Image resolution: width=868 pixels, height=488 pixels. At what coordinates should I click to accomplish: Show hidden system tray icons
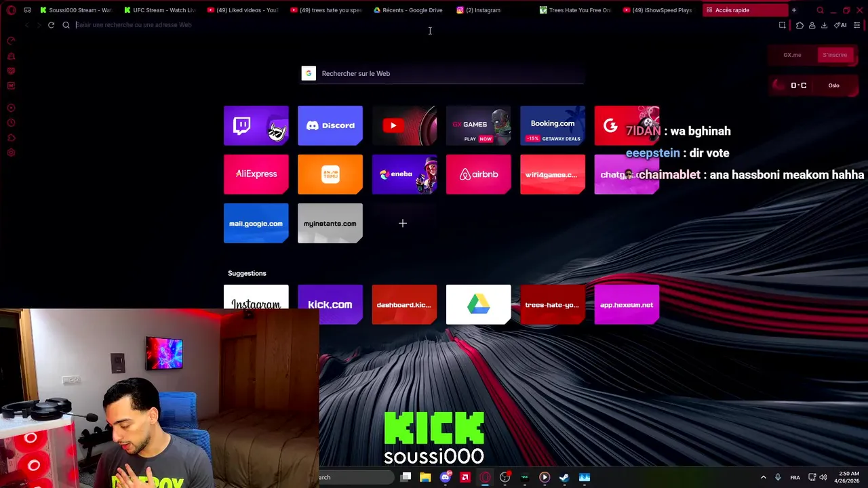click(763, 477)
